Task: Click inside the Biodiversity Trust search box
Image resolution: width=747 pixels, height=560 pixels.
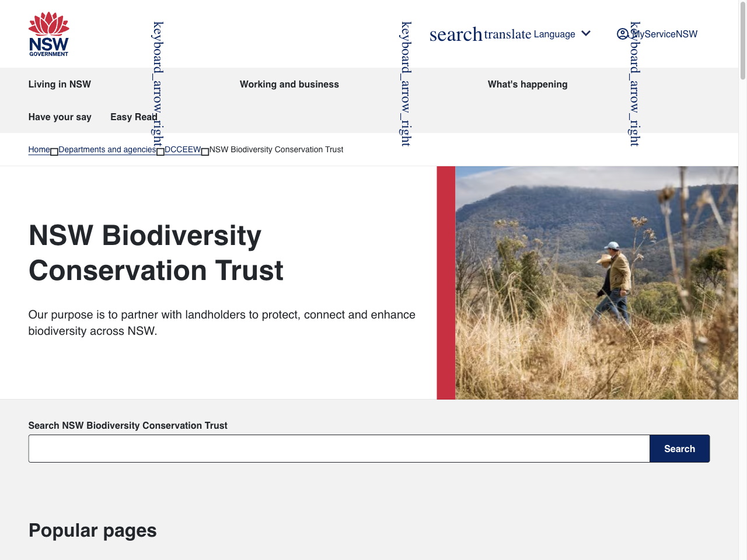Action: pos(338,449)
